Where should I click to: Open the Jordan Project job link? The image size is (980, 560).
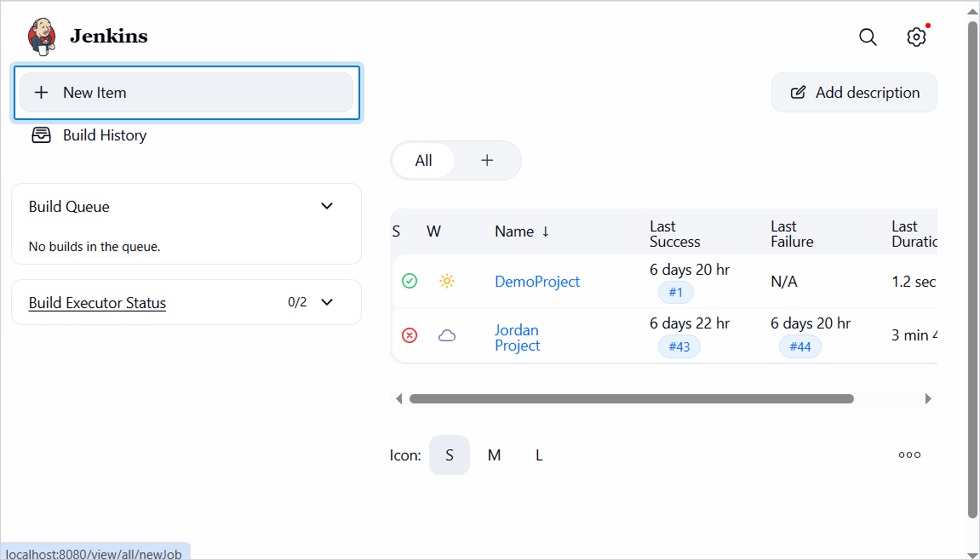518,338
